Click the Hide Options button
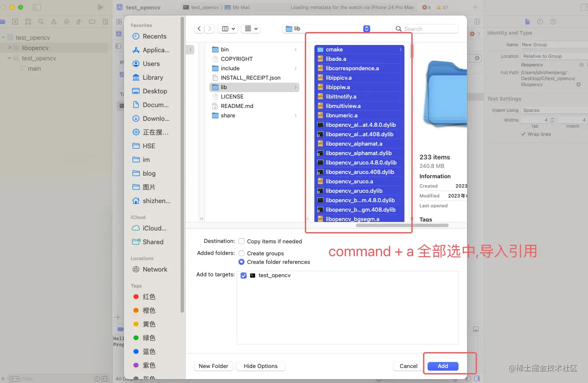This screenshot has width=588, height=383. click(261, 366)
